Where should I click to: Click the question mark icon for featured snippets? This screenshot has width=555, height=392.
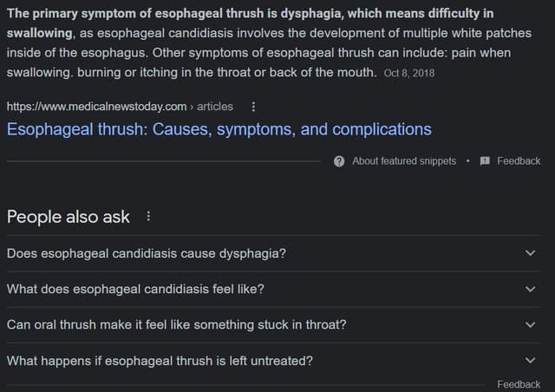point(339,160)
